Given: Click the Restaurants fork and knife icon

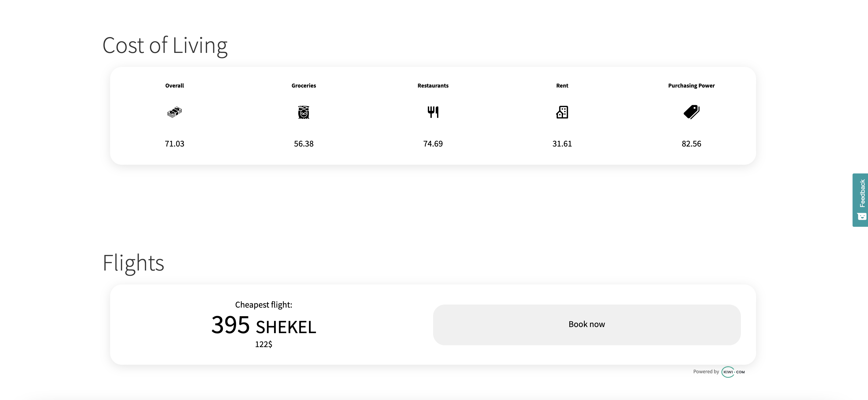Looking at the screenshot, I should [x=433, y=112].
